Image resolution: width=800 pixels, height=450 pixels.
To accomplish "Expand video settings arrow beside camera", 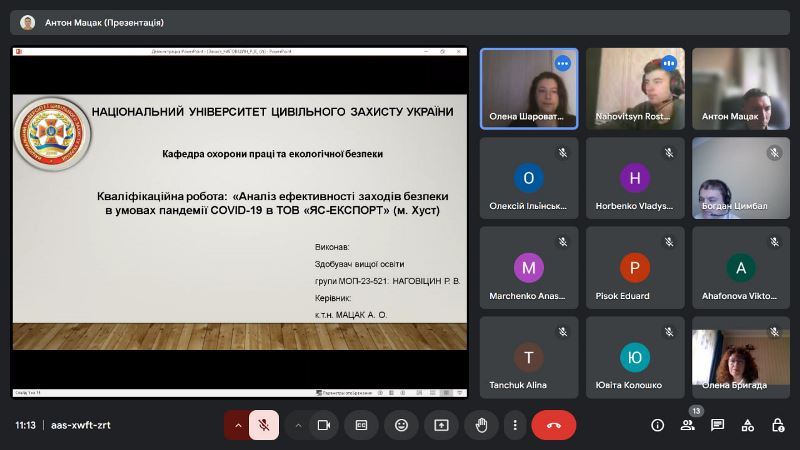I will point(297,425).
